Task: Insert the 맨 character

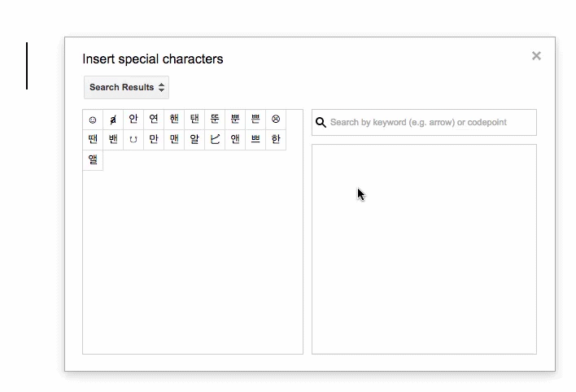Action: [174, 140]
